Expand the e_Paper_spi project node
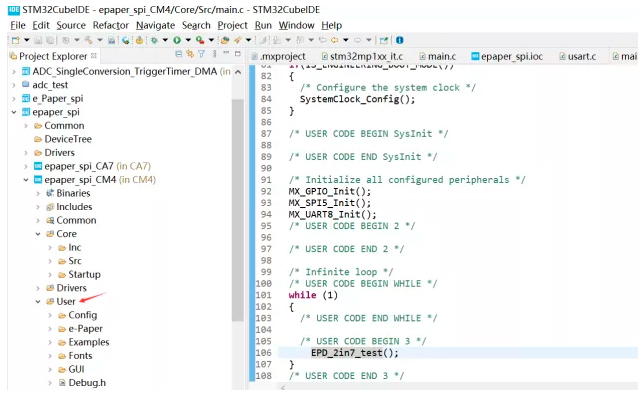 [14, 99]
